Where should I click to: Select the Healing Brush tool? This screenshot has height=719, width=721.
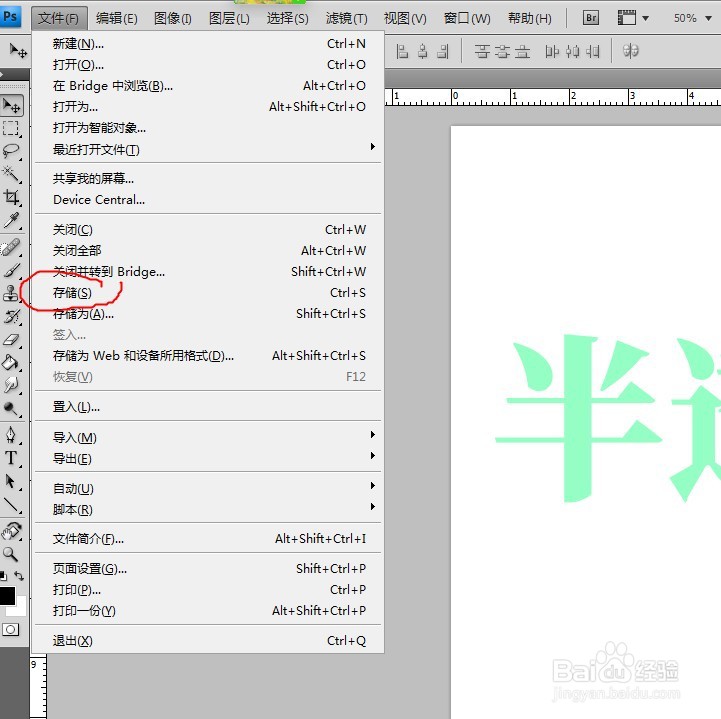point(11,247)
